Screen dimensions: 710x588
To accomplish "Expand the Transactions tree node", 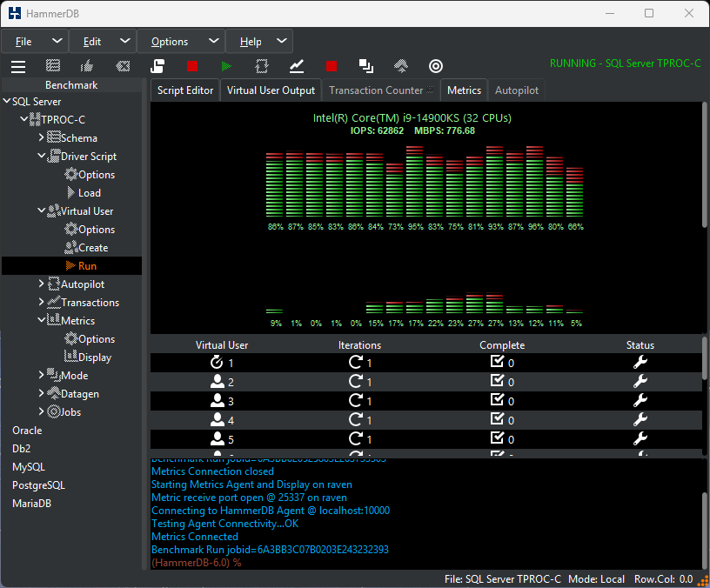I will coord(41,302).
